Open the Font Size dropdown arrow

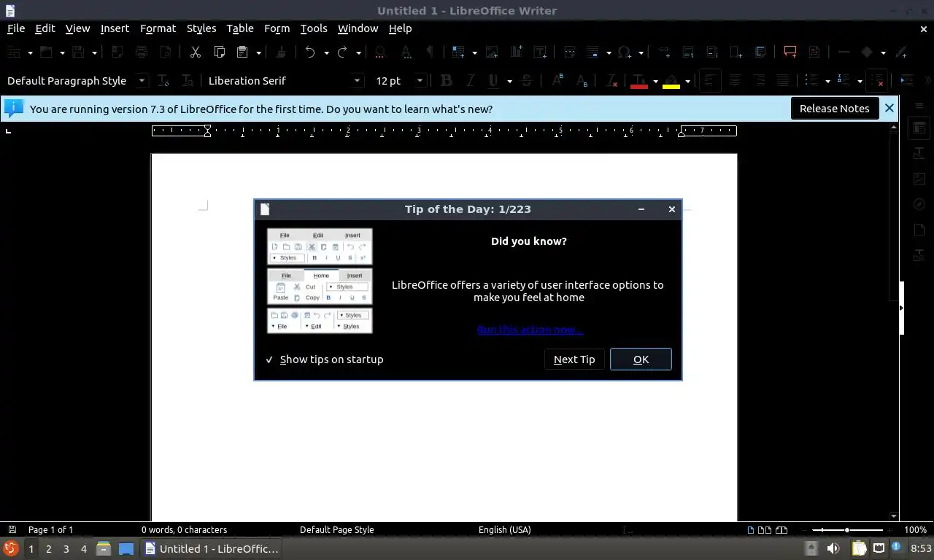[x=420, y=81]
